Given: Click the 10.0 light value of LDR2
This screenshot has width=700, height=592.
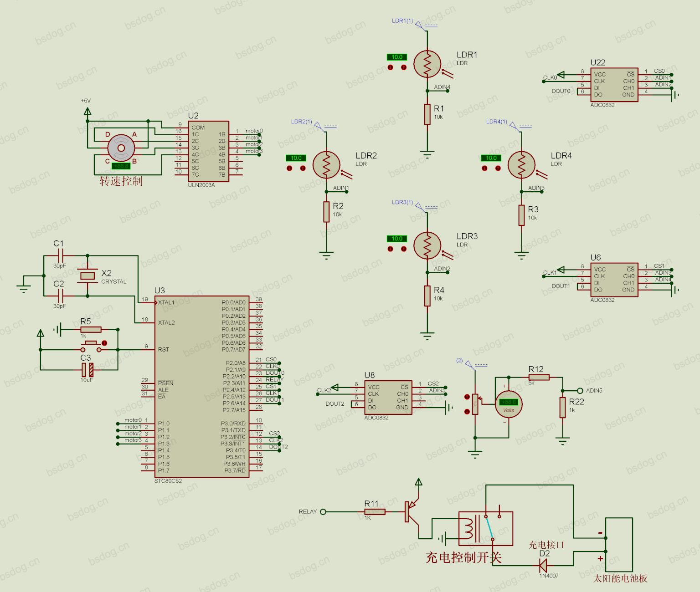Looking at the screenshot, I should click(x=296, y=158).
